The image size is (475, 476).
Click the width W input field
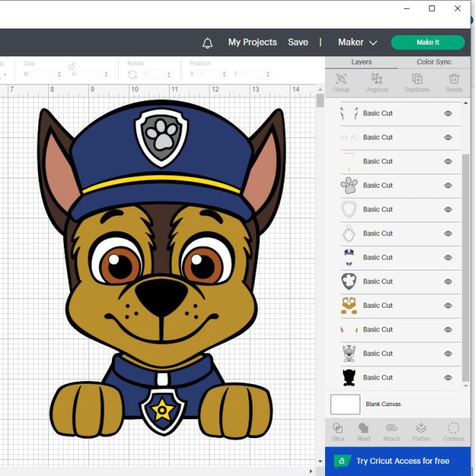pyautogui.click(x=44, y=74)
